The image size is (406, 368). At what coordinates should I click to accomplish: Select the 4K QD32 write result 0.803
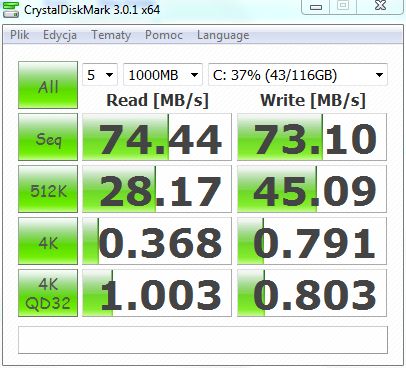point(312,293)
